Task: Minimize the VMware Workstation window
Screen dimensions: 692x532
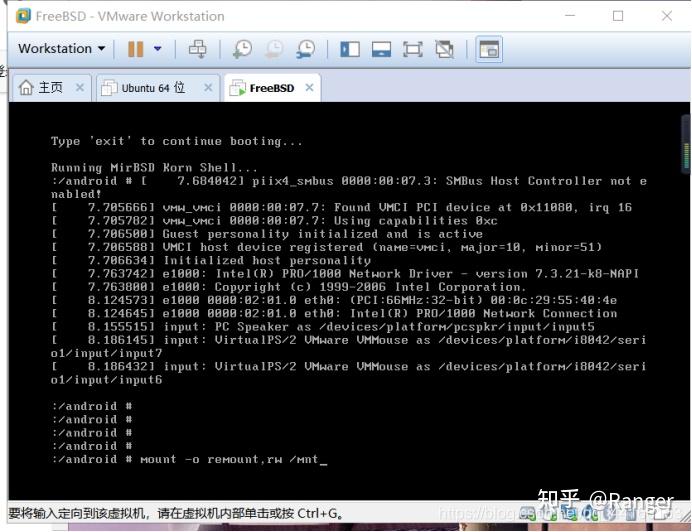Action: [x=570, y=16]
